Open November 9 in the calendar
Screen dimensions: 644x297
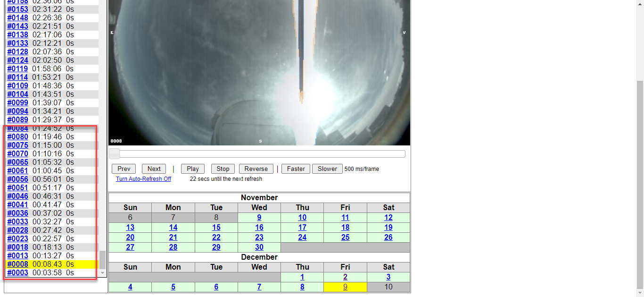259,217
